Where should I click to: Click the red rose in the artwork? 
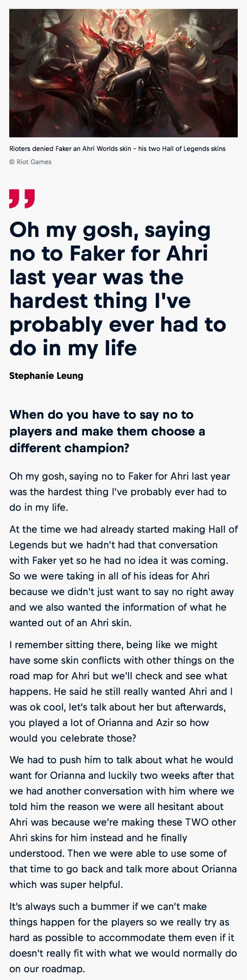click(x=102, y=93)
